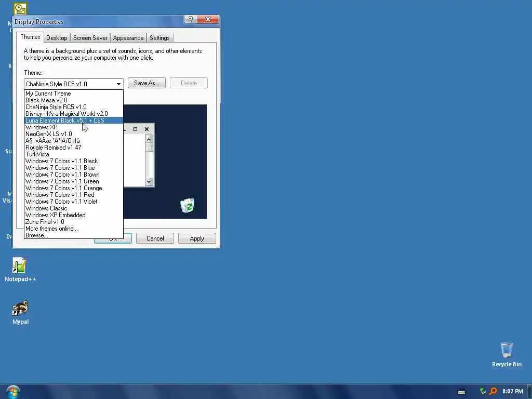Choose the Windows XP theme
Image resolution: width=532 pixels, height=399 pixels.
(74, 127)
